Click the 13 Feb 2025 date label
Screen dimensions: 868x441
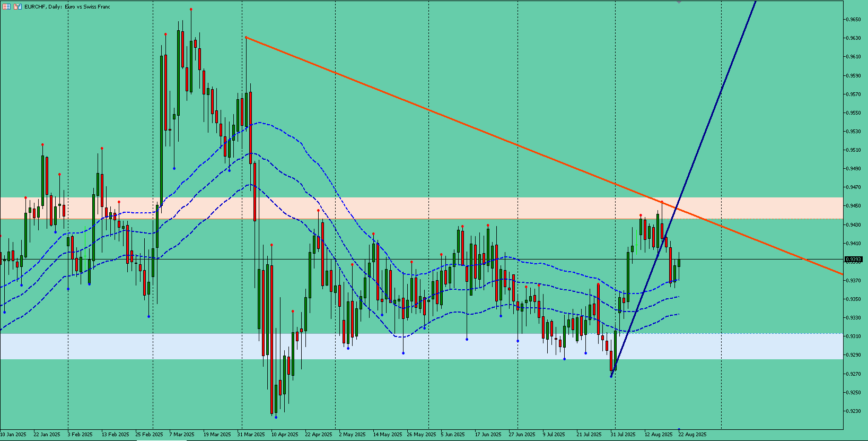115,435
